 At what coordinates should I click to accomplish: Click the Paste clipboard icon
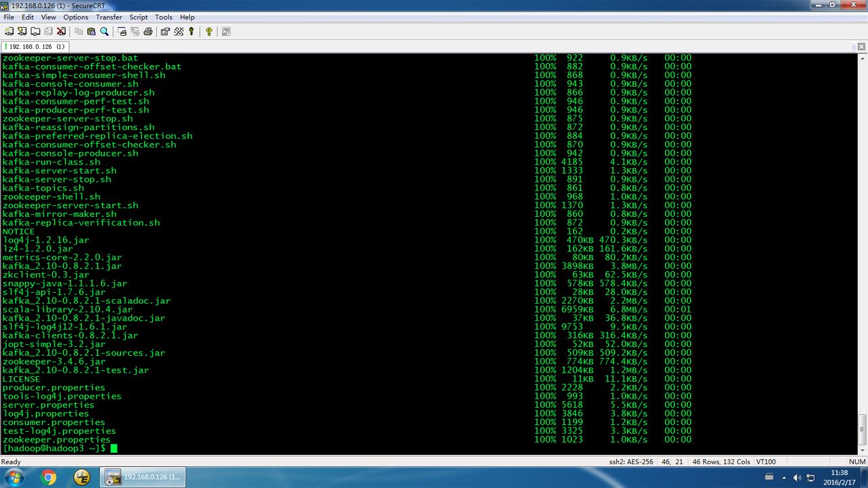click(x=92, y=31)
